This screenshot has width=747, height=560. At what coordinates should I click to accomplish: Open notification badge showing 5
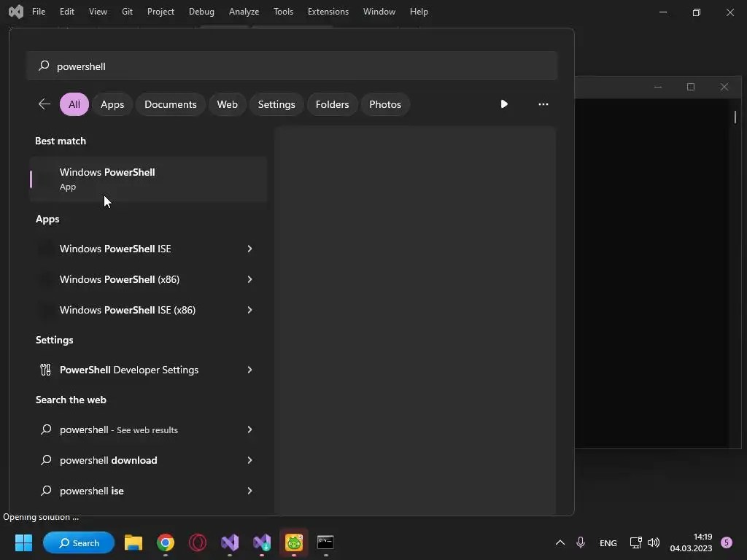(x=727, y=542)
